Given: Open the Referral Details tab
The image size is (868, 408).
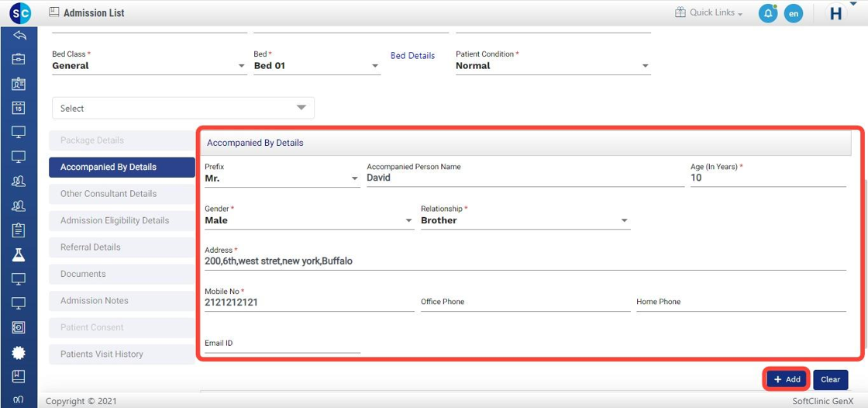Looking at the screenshot, I should (x=122, y=247).
